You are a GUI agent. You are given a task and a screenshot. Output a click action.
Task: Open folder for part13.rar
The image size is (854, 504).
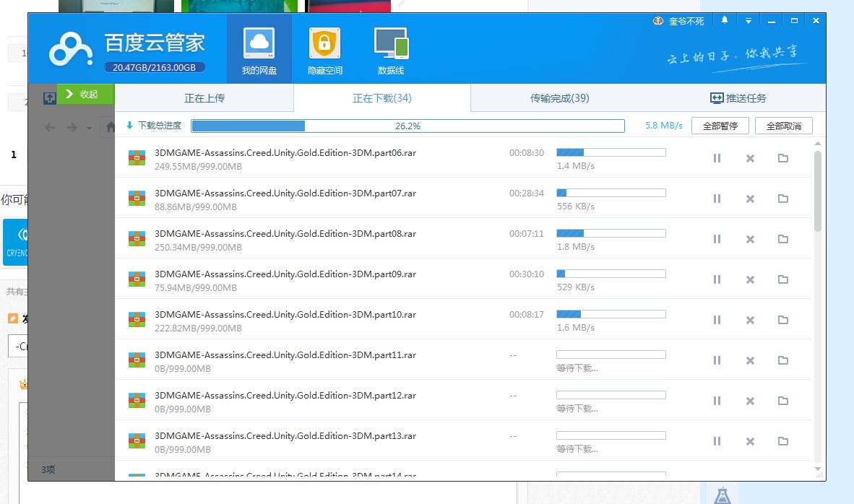(783, 440)
